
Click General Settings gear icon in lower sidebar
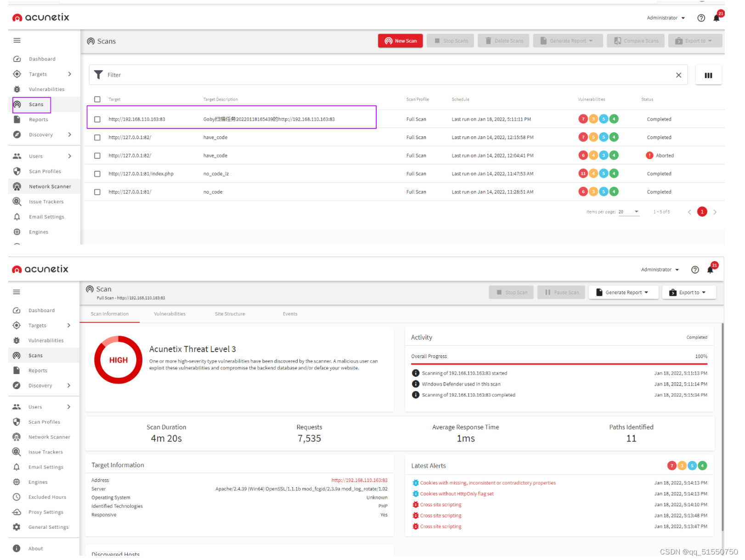coord(17,527)
